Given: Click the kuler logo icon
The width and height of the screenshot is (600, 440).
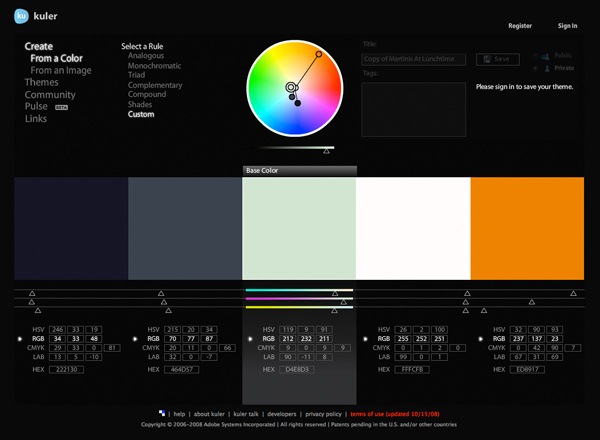Looking at the screenshot, I should tap(21, 16).
